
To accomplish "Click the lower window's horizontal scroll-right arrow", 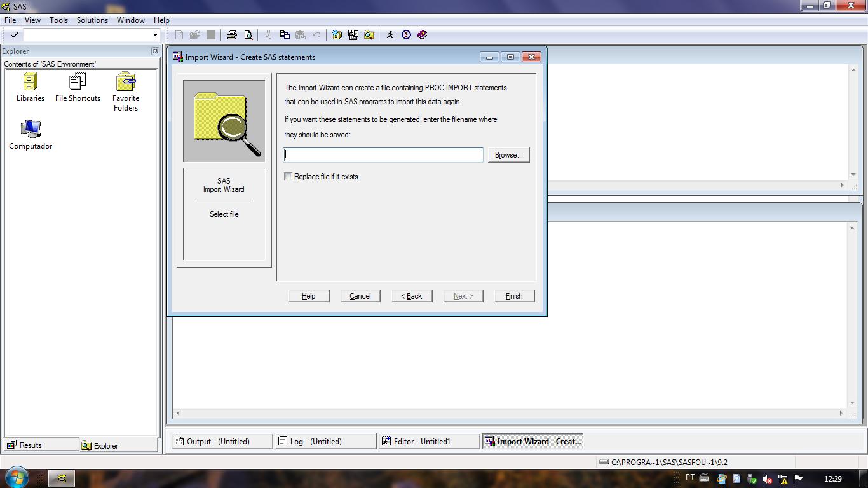I will 841,413.
